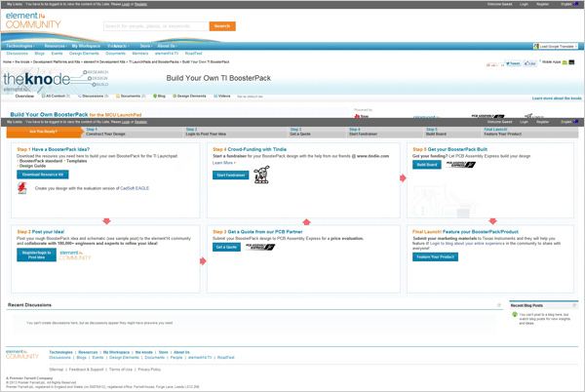Click Sitemap in the footer

coord(57,370)
